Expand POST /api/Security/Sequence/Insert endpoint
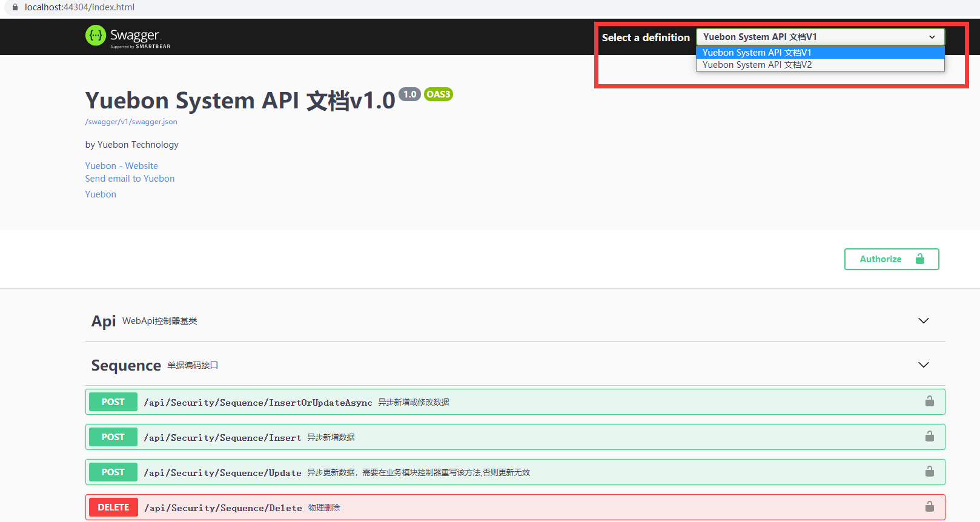 click(x=515, y=437)
